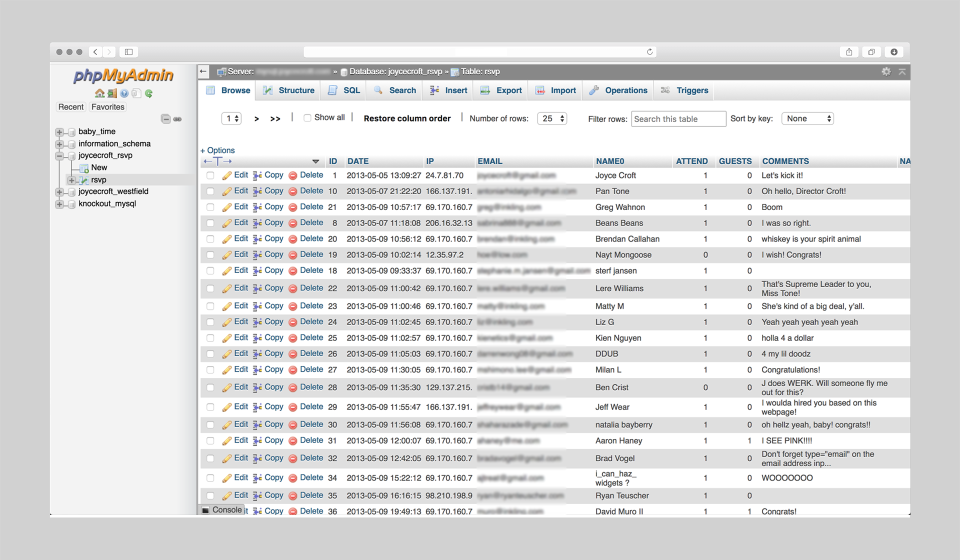This screenshot has height=560, width=960.
Task: Open the Search tab
Action: pos(395,90)
